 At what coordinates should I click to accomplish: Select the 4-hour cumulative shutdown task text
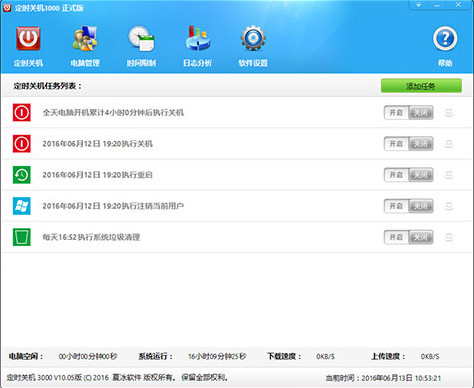(113, 113)
